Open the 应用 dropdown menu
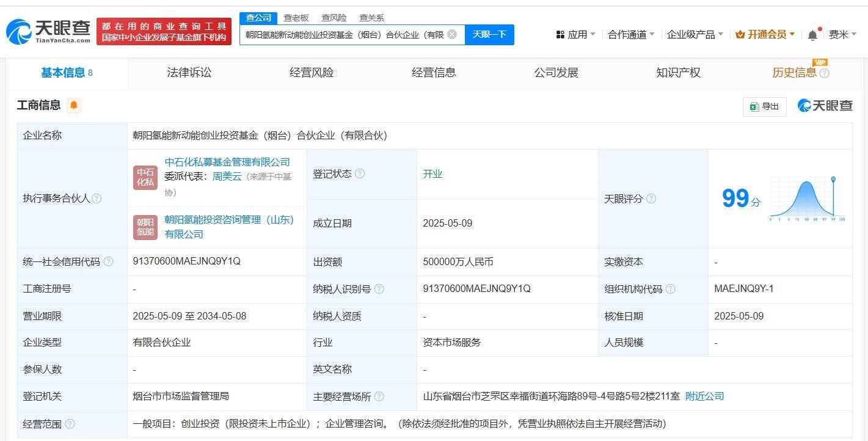The width and height of the screenshot is (868, 441). (575, 35)
